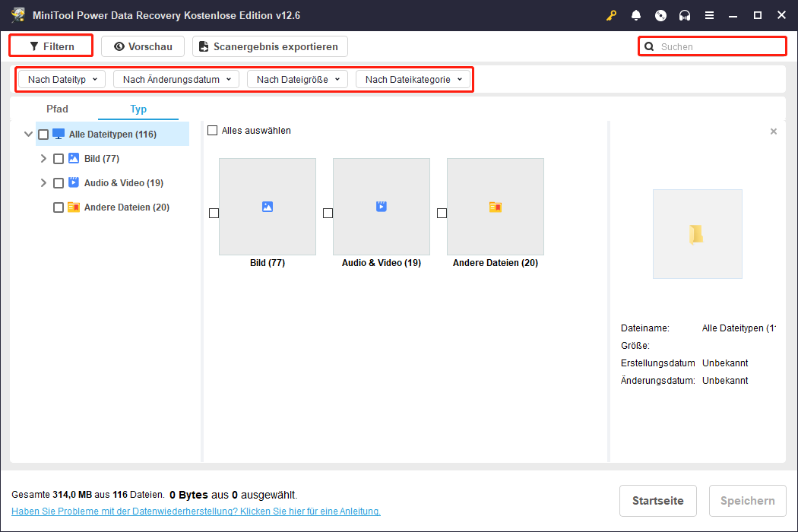Open the Audio & Video (19) thumbnail

(382, 207)
